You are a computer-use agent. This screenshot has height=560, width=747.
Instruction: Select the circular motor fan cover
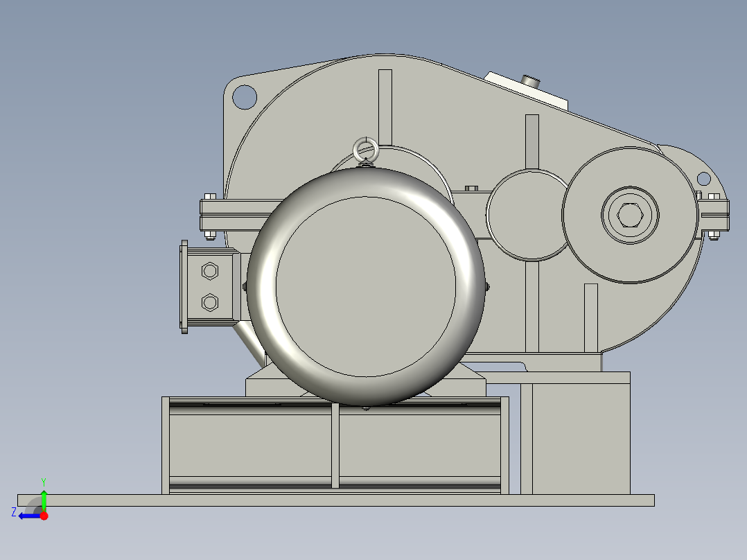[365, 284]
